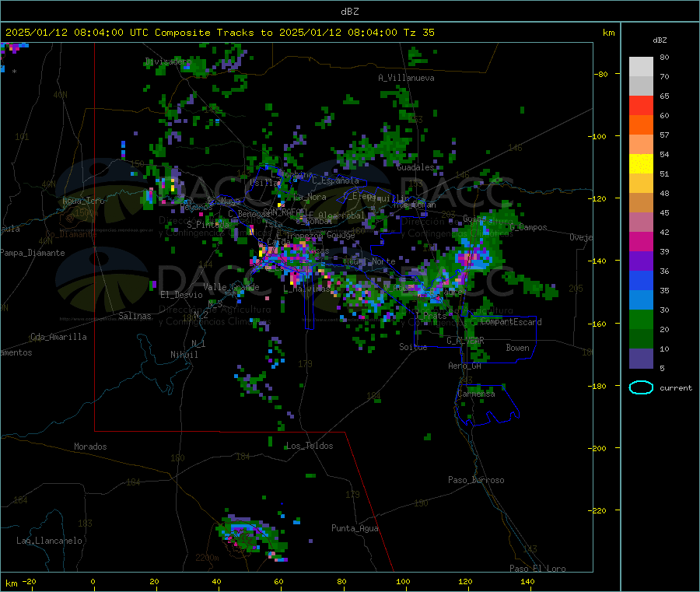Click the 140 km bottom axis tick
Viewport: 700px width, 592px height.
pos(527,581)
